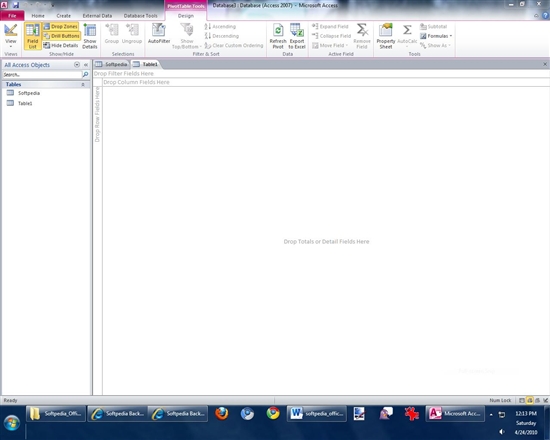Viewport: 550px width, 440px height.
Task: Open Softpedia_Offi folder taskbar item
Action: point(56,414)
